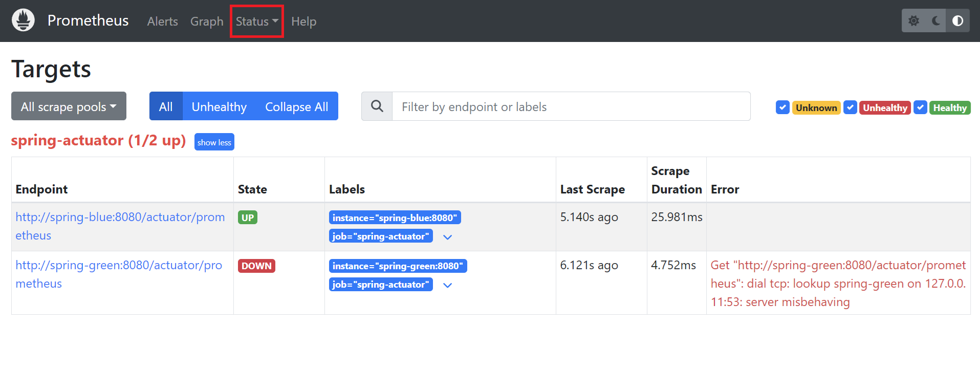Switch to dark theme moon icon
Image resolution: width=980 pixels, height=368 pixels.
[935, 21]
